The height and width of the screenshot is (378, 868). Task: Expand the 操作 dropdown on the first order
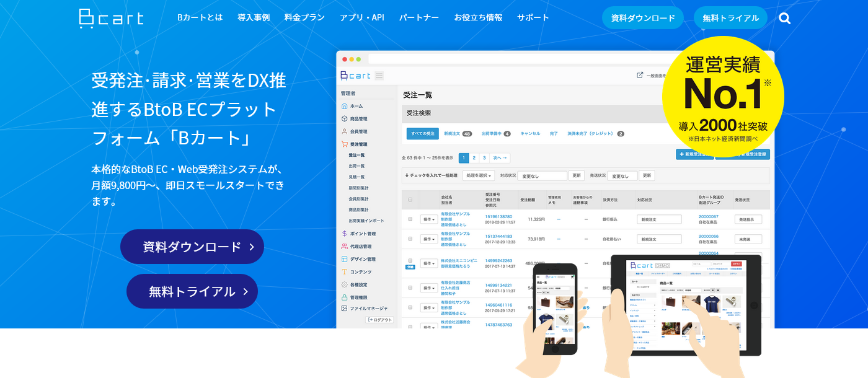[x=428, y=219]
